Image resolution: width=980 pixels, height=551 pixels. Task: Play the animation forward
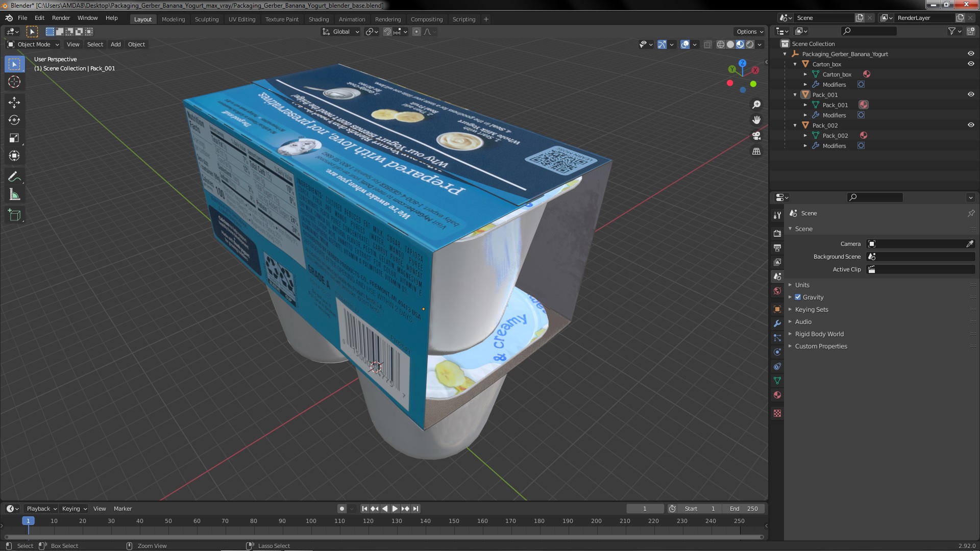tap(395, 509)
